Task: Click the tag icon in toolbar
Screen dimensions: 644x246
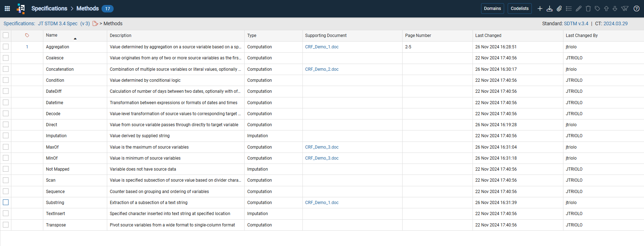Action: click(x=597, y=9)
